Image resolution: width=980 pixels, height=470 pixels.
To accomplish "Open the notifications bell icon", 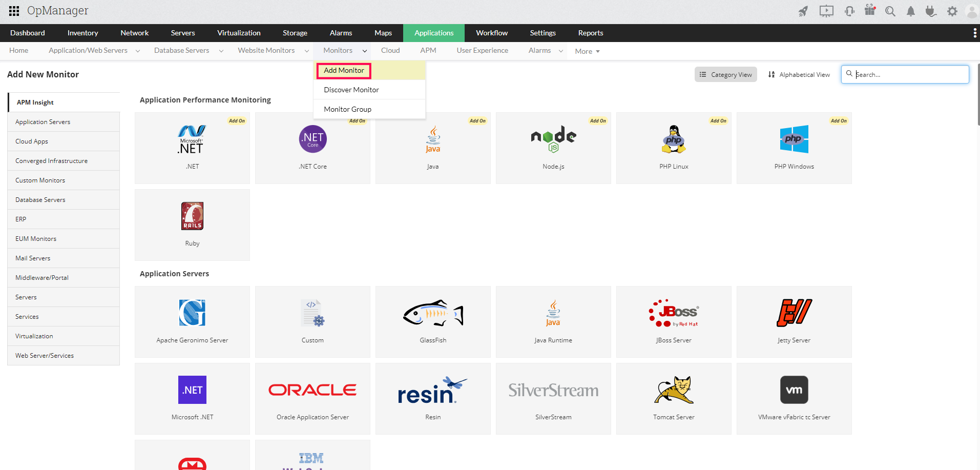I will [x=911, y=11].
